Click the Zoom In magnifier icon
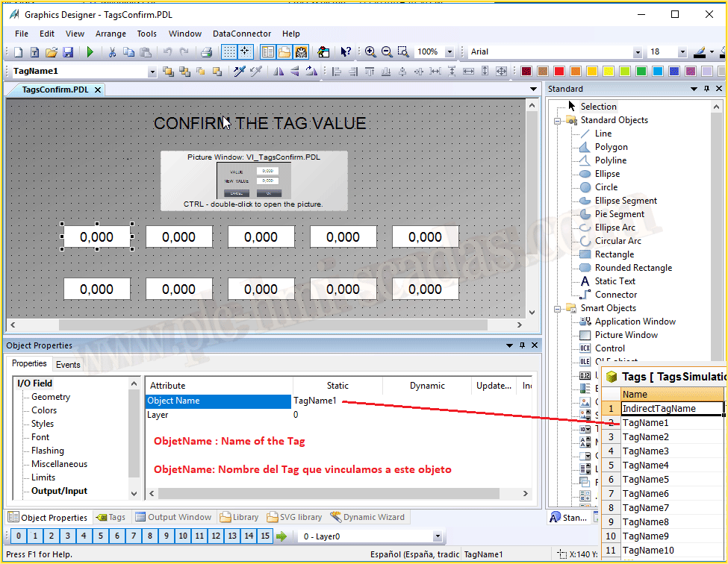Image resolution: width=728 pixels, height=564 pixels. 370,52
